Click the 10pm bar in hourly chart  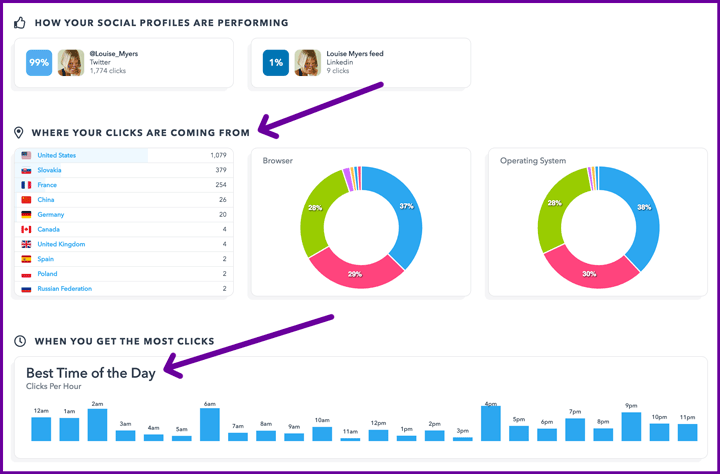[659, 432]
